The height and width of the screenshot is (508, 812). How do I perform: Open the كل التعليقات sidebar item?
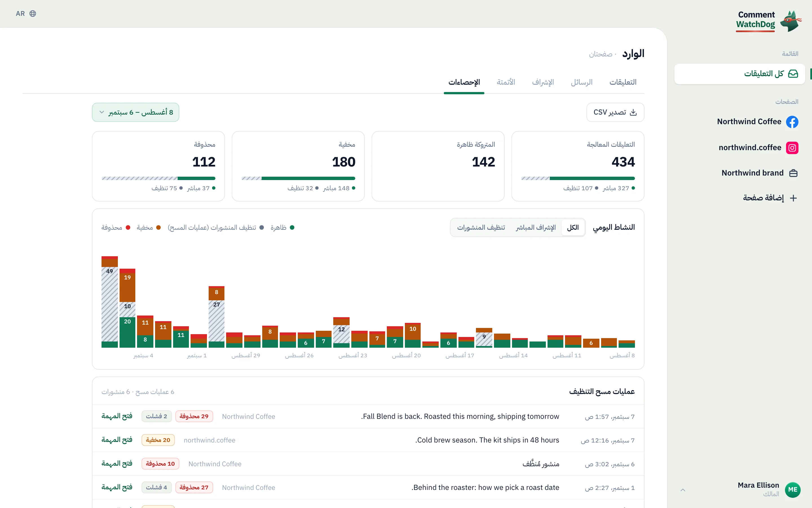pyautogui.click(x=740, y=74)
